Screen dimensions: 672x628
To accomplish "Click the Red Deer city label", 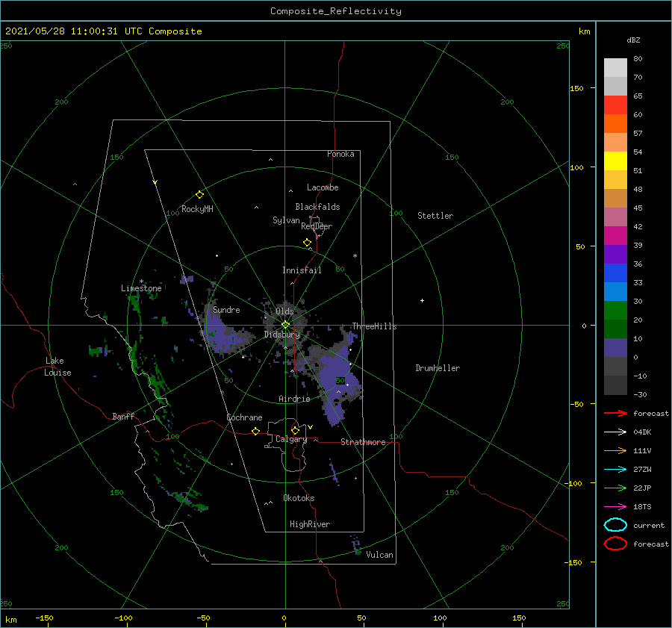I will point(317,226).
